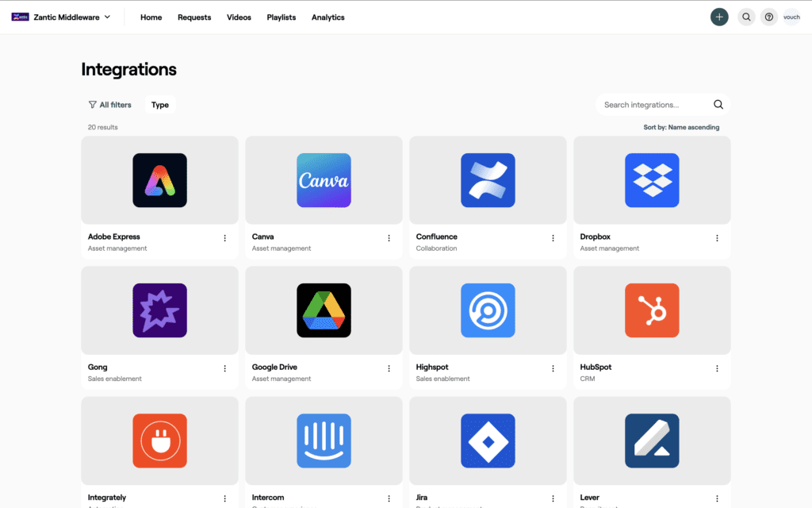Image resolution: width=812 pixels, height=508 pixels.
Task: Open global search from the header
Action: 746,17
